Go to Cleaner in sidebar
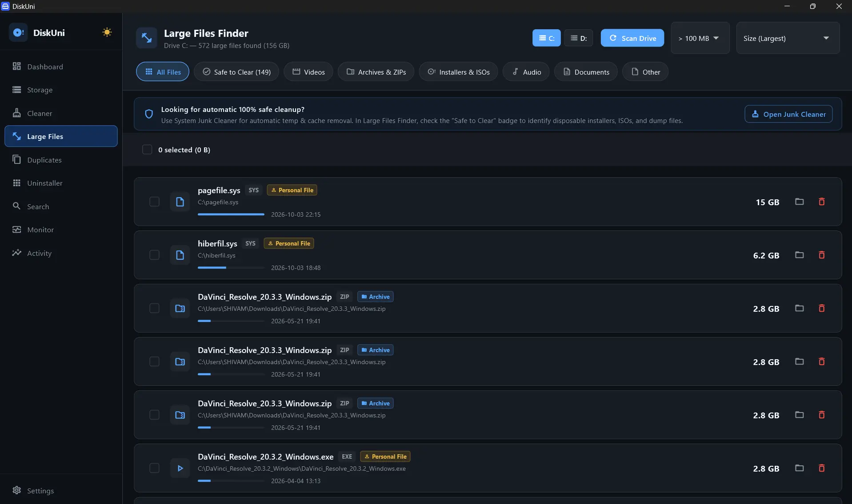This screenshot has width=852, height=504. click(61, 113)
